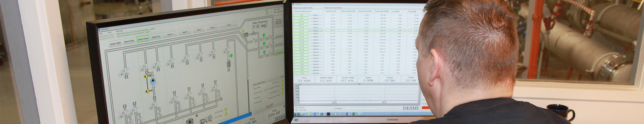Click the Suction Head 10.5 mVs readout
Image resolution: width=644 pixels, height=124 pixels.
(x=347, y=79)
